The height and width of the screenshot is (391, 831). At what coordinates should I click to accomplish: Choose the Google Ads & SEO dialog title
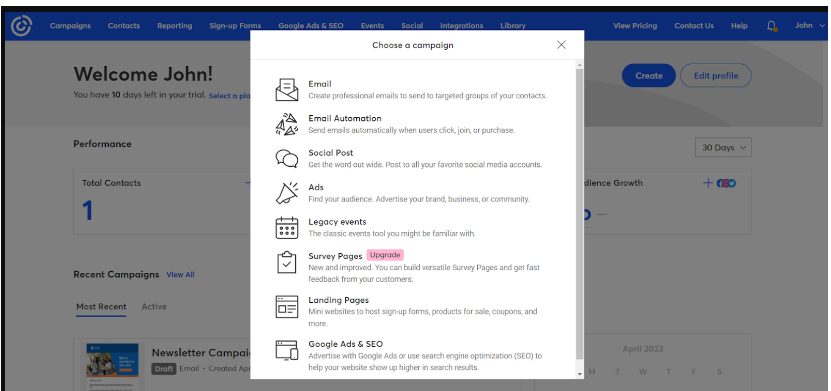point(346,344)
